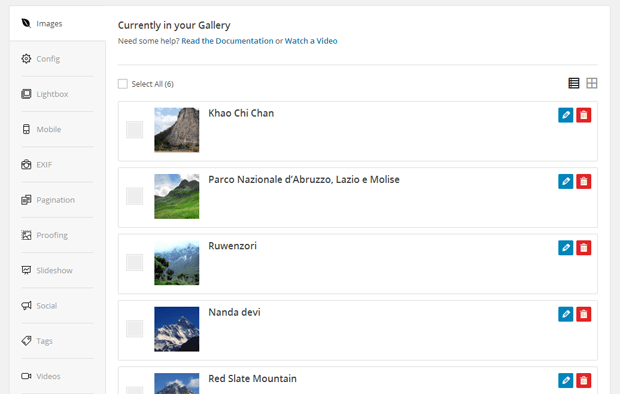
Task: Open Read the Documentation link
Action: click(x=227, y=41)
